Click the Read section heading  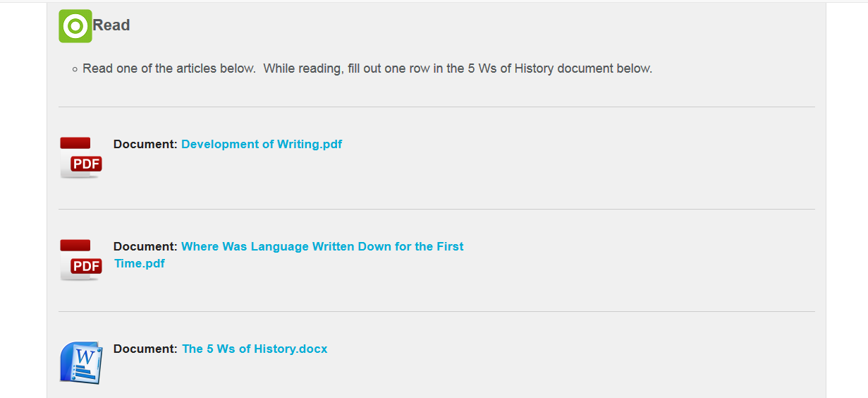click(111, 25)
